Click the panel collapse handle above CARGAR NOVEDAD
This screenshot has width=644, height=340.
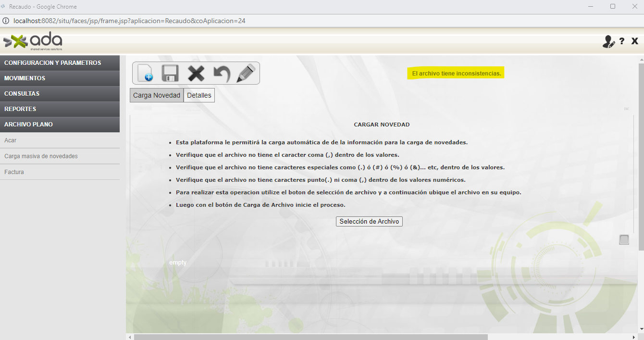(x=627, y=109)
